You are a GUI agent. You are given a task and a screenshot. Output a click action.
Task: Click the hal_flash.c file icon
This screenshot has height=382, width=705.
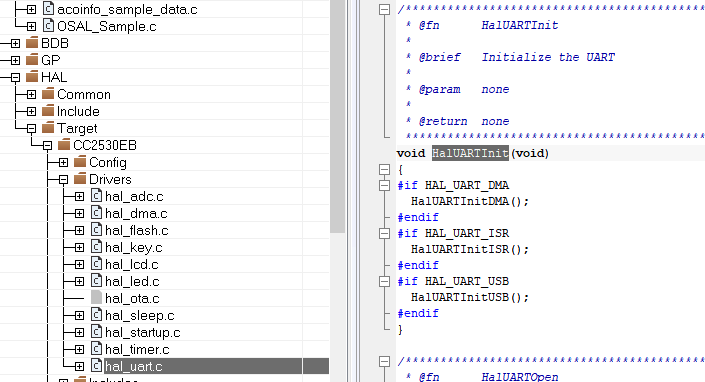click(96, 230)
